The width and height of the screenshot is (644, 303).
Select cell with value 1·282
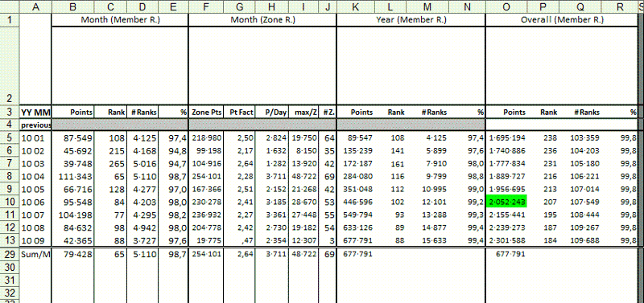[x=271, y=163]
